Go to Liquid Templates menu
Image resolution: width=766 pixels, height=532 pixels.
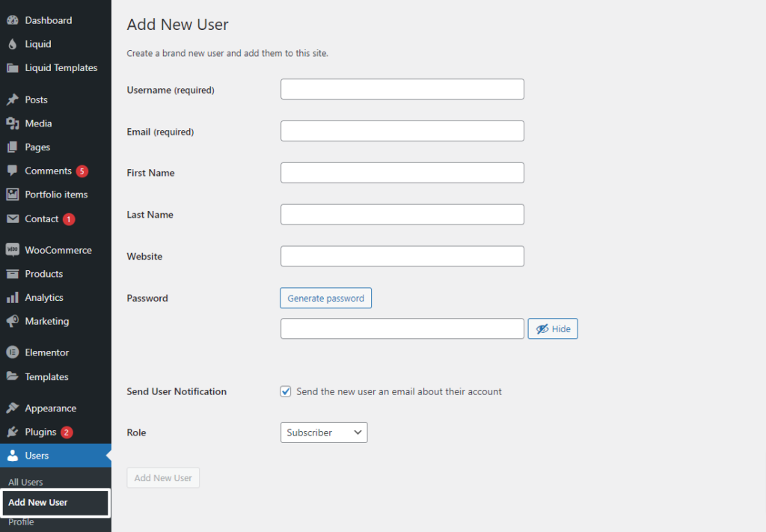click(x=55, y=68)
